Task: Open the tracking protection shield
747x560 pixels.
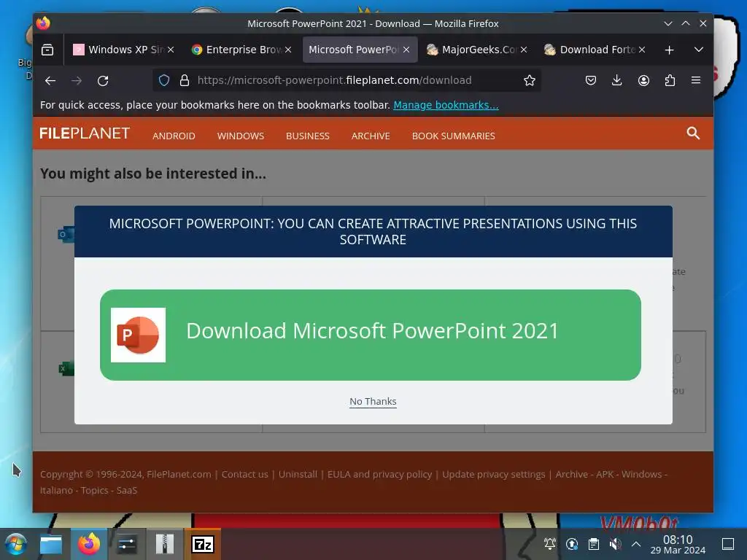Action: click(x=164, y=80)
